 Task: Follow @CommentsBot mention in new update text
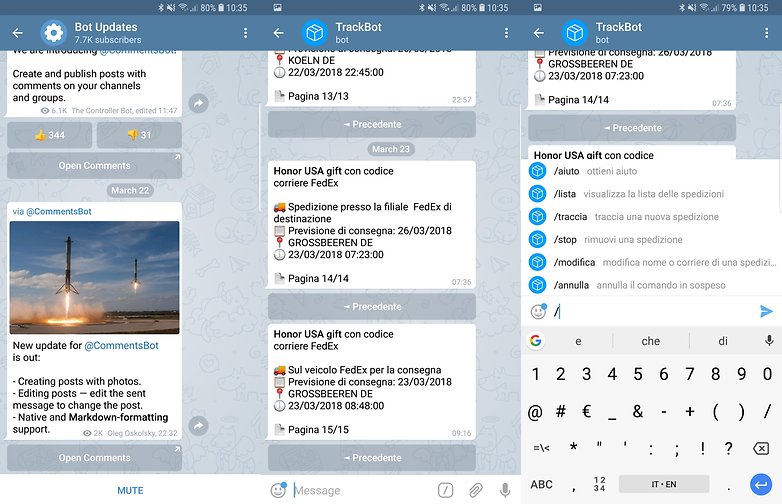click(x=121, y=345)
